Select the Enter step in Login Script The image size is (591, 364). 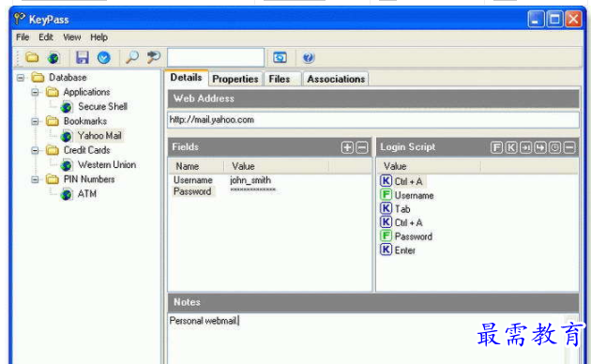[x=398, y=250]
